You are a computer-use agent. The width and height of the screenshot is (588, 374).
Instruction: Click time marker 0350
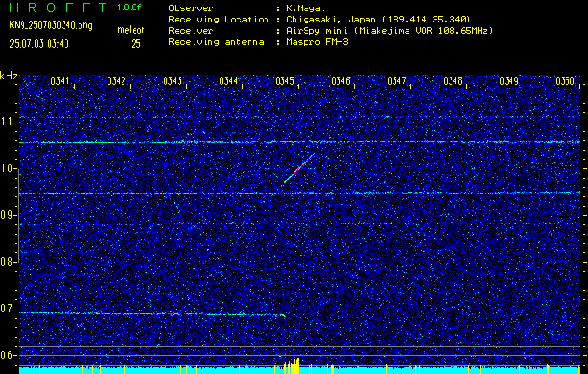[566, 80]
